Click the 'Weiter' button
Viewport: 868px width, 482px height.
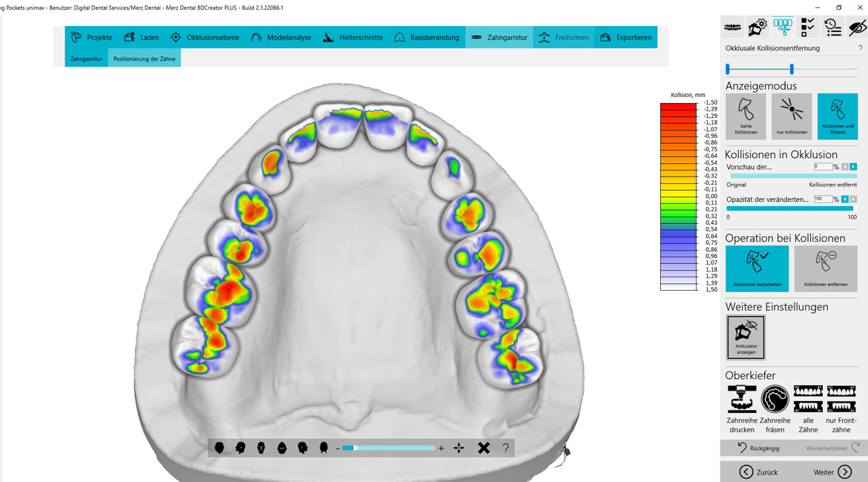(832, 472)
